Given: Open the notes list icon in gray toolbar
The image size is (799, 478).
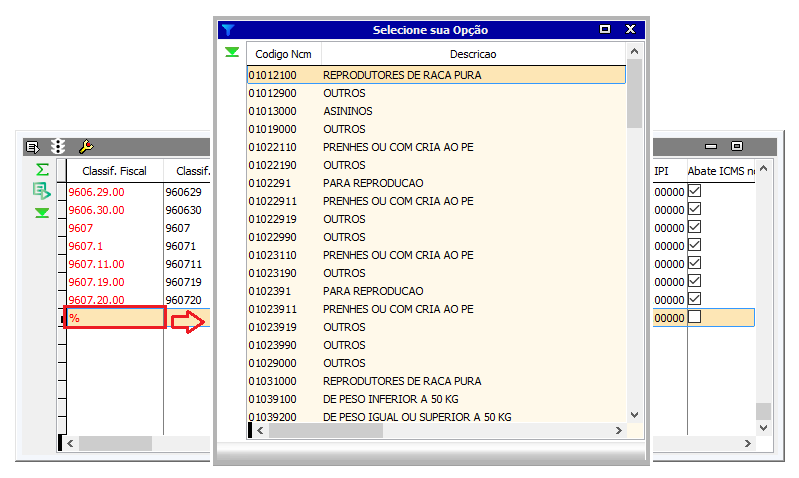Looking at the screenshot, I should 33,147.
